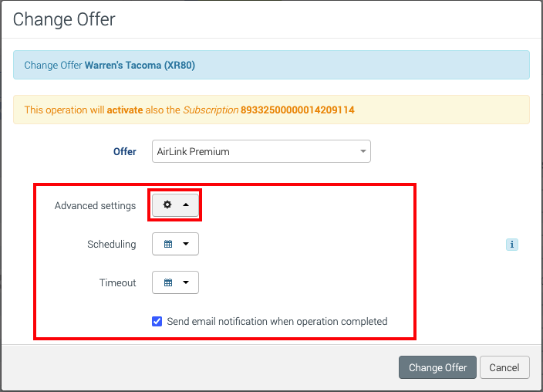Click the Subscription number 89332500000014209114
Image resolution: width=543 pixels, height=392 pixels.
click(298, 110)
